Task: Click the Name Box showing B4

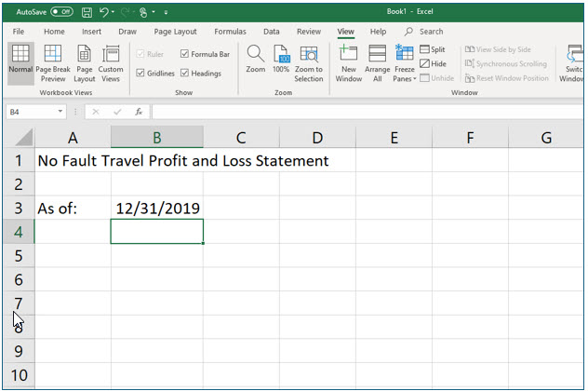Action: point(32,112)
